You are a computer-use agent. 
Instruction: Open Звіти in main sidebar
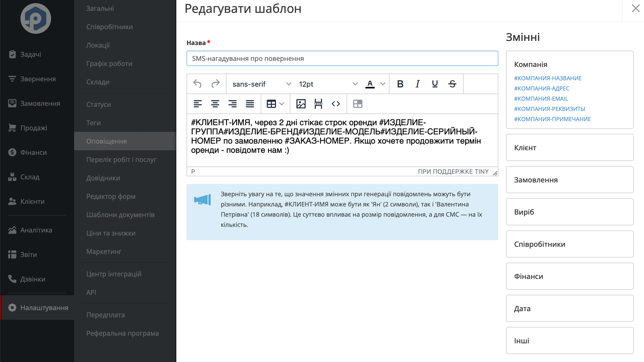tap(37, 254)
